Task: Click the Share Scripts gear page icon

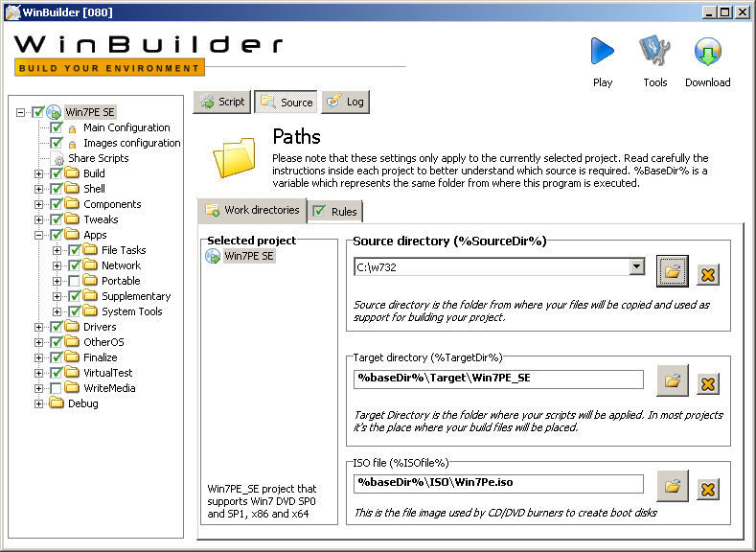Action: [x=57, y=159]
